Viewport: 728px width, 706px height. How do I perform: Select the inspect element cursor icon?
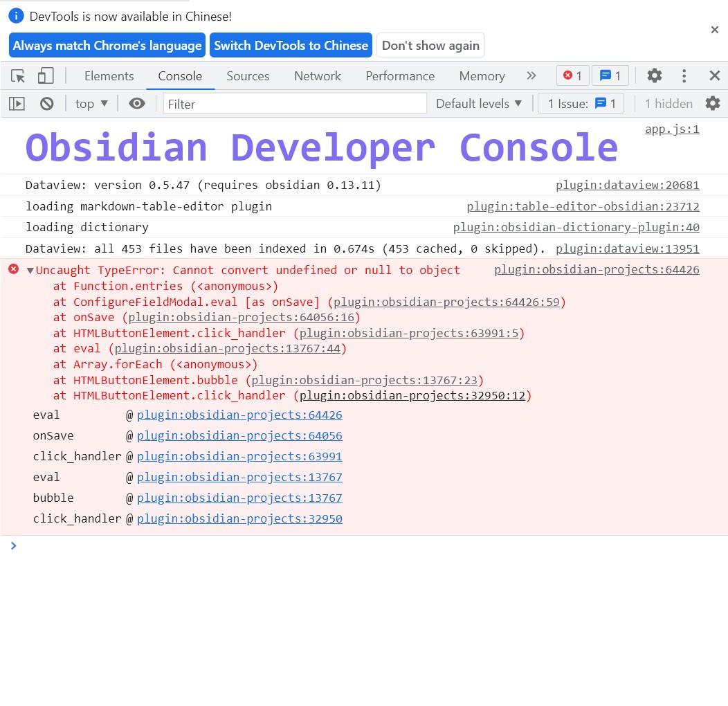pos(19,75)
